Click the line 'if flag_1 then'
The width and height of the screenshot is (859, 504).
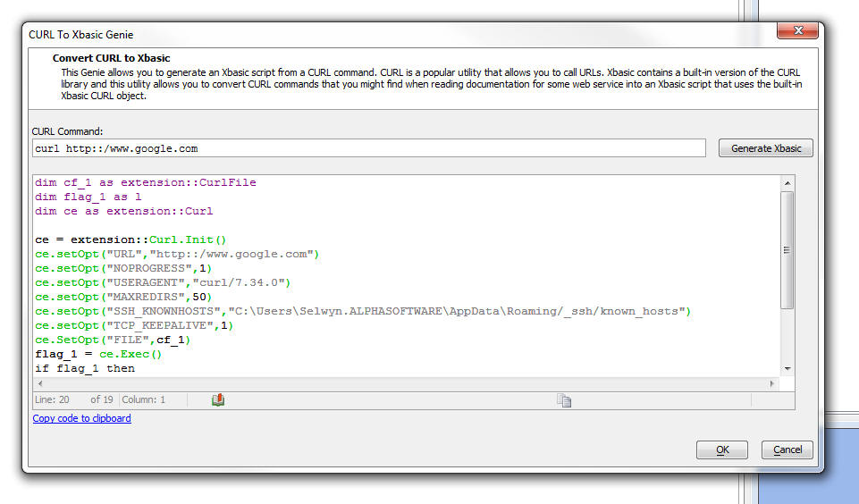85,368
